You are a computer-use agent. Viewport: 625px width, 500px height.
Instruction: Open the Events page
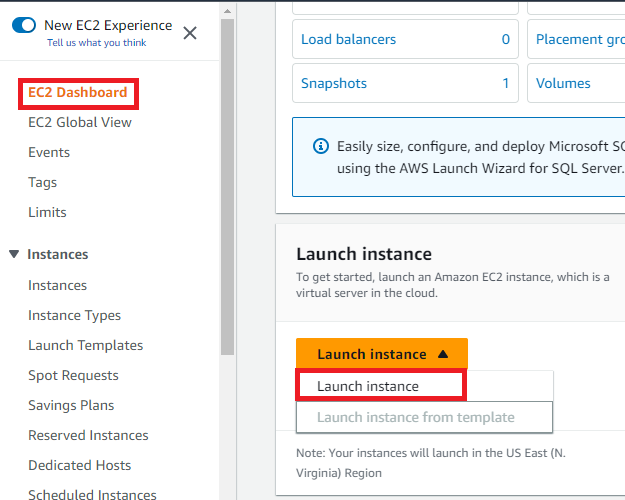click(x=49, y=153)
